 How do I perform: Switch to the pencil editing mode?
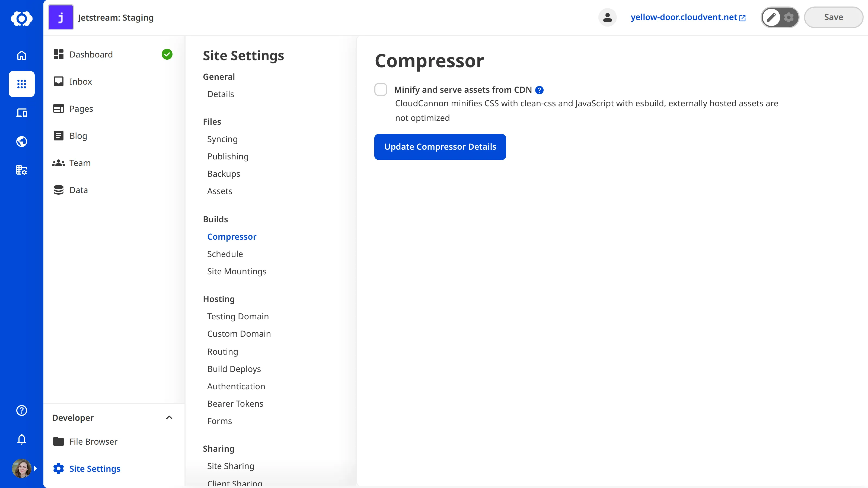point(771,17)
